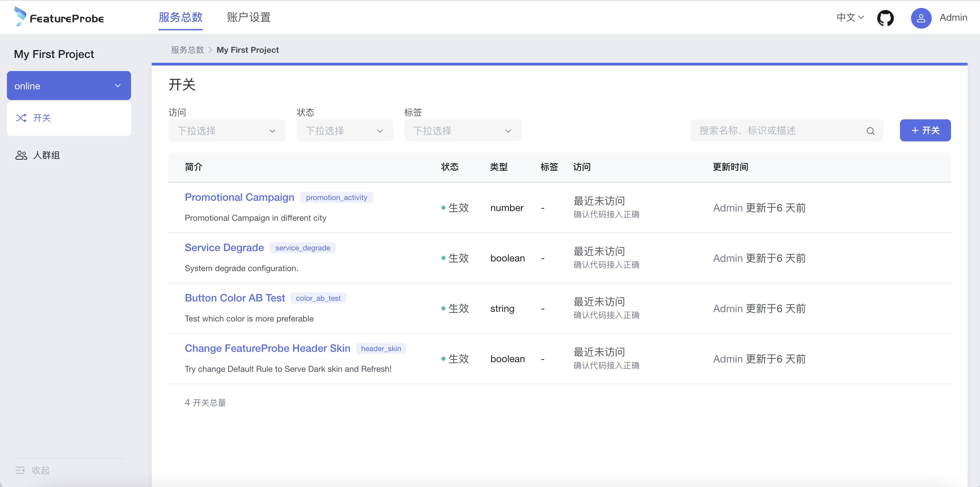Collapse sidebar using 收起 icon
Image resolution: width=980 pixels, height=487 pixels.
click(x=20, y=470)
